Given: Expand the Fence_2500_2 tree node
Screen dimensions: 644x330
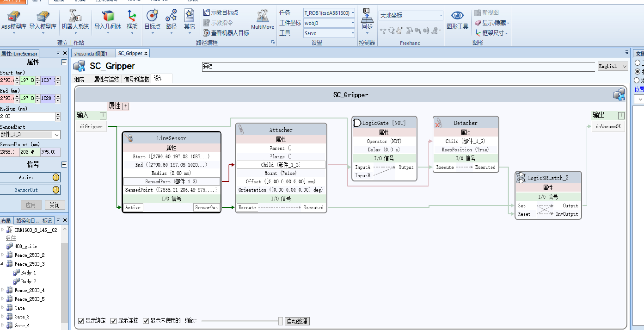Looking at the screenshot, I should pyautogui.click(x=3, y=255).
